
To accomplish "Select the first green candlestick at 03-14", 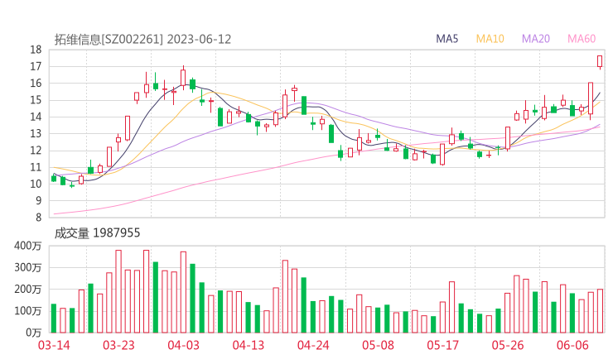I will [x=54, y=178].
